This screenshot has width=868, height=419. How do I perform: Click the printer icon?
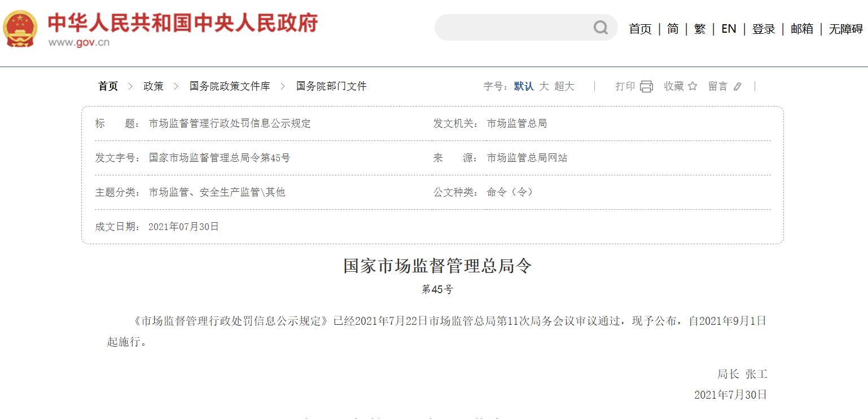646,86
